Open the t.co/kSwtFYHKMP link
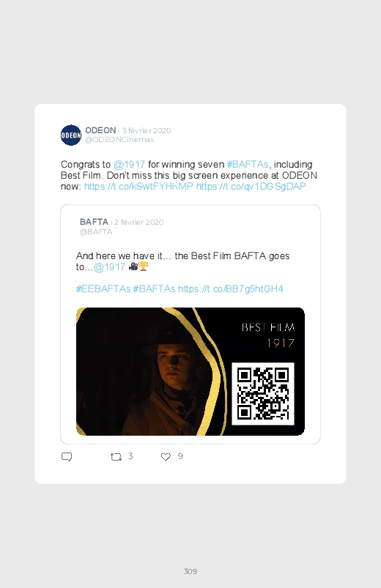Viewport: 381px width, 588px height. 138,187
